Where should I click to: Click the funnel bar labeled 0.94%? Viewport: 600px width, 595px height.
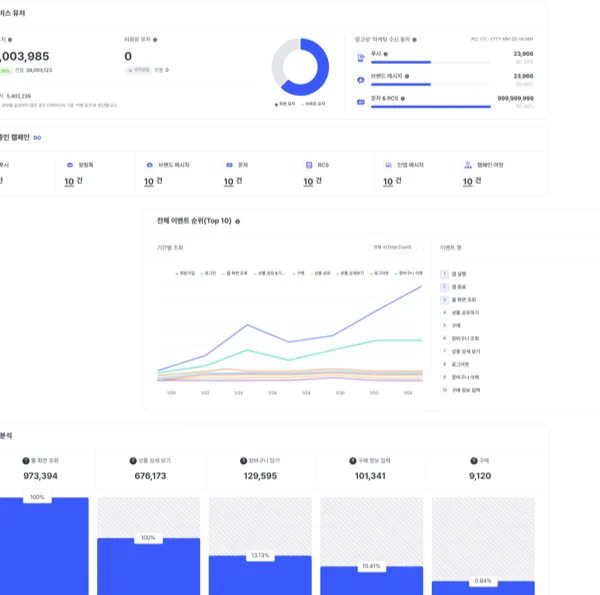483,588
